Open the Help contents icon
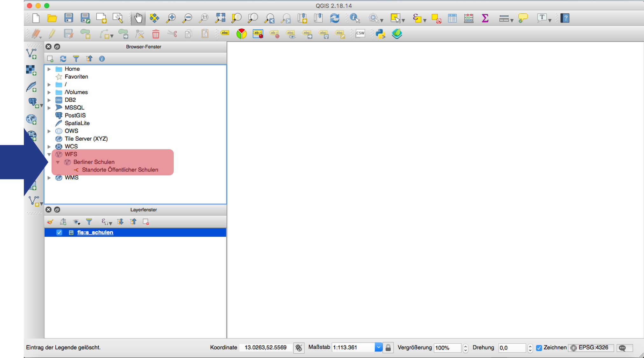The height and width of the screenshot is (358, 644). [565, 18]
